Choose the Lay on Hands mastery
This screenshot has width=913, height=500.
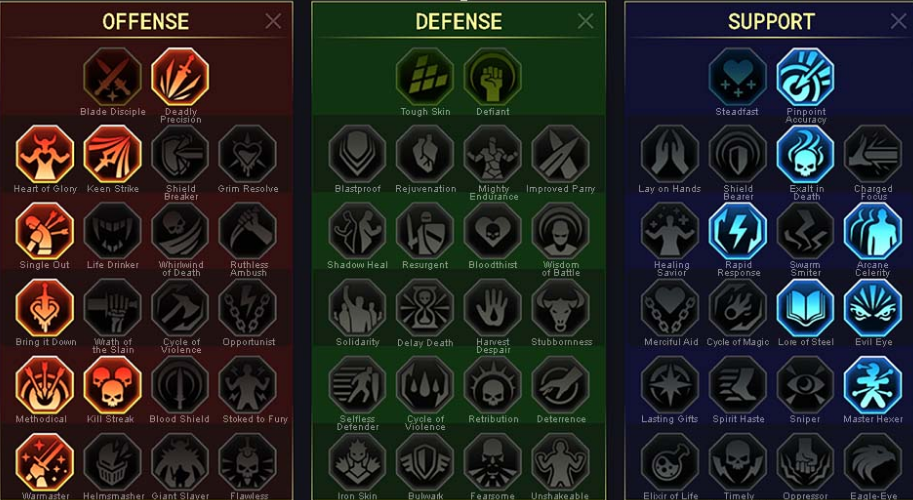(x=670, y=154)
